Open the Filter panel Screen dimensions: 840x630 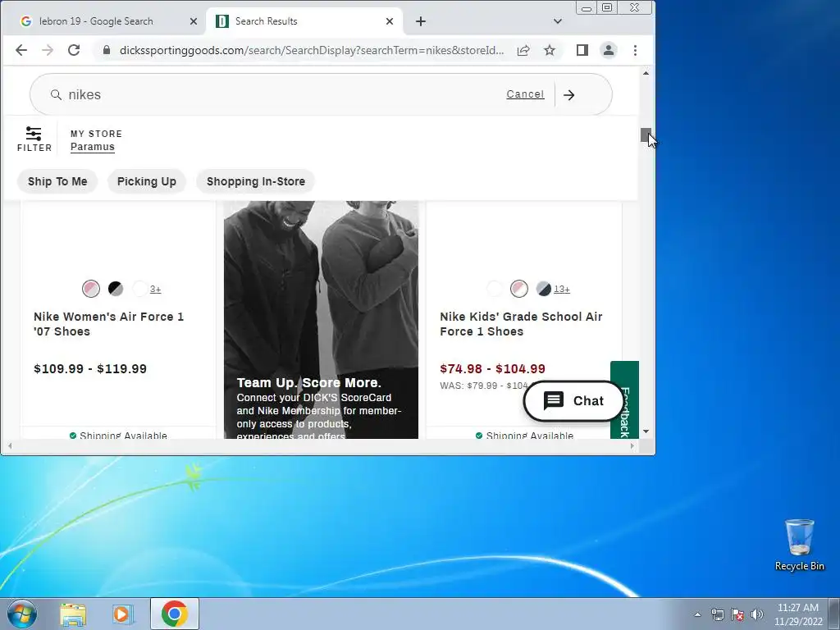tap(34, 139)
